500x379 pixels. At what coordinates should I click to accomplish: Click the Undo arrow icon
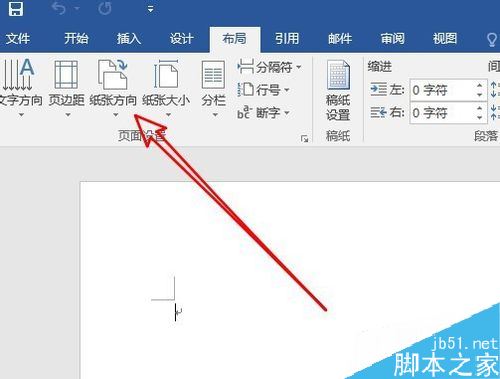coord(59,8)
